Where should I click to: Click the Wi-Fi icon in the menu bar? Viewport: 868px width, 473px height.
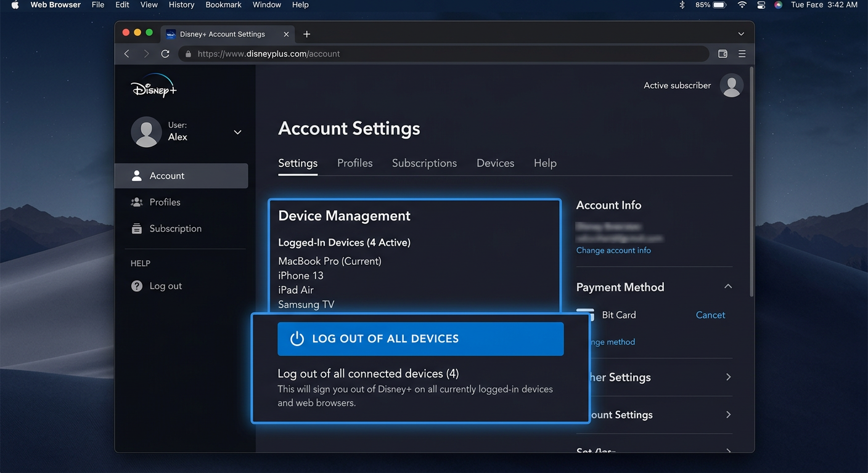click(742, 5)
